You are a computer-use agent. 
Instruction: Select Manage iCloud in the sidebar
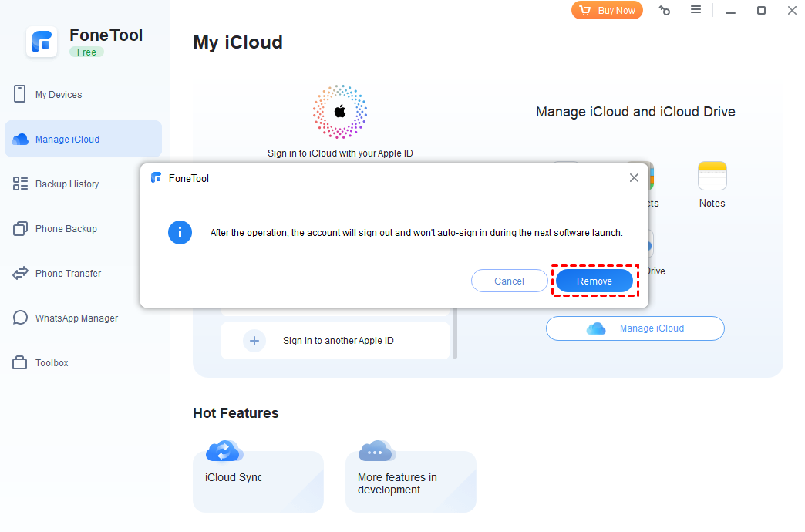[x=69, y=139]
